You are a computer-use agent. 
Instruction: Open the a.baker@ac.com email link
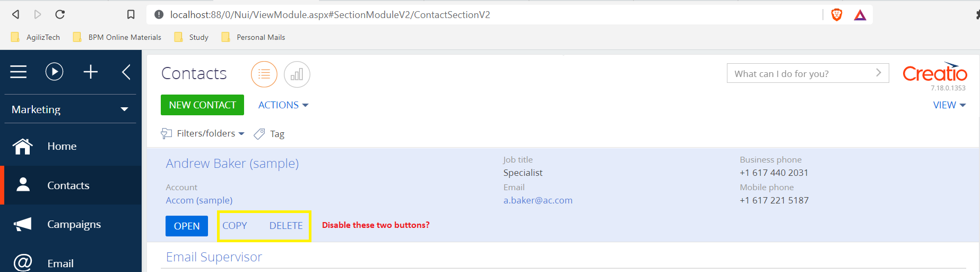[538, 200]
